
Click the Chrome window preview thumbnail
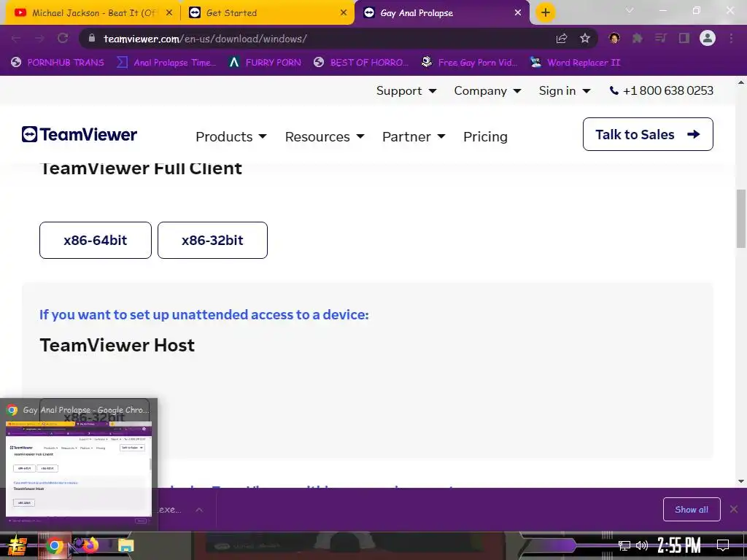[x=79, y=470]
